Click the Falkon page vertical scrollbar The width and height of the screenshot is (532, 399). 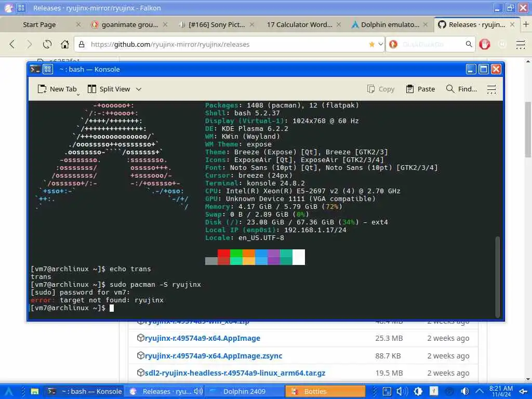[528, 129]
